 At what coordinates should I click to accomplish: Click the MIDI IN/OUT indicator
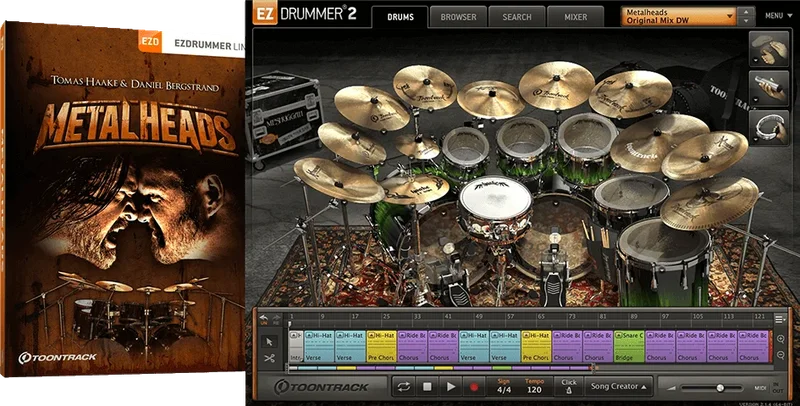coord(769,388)
